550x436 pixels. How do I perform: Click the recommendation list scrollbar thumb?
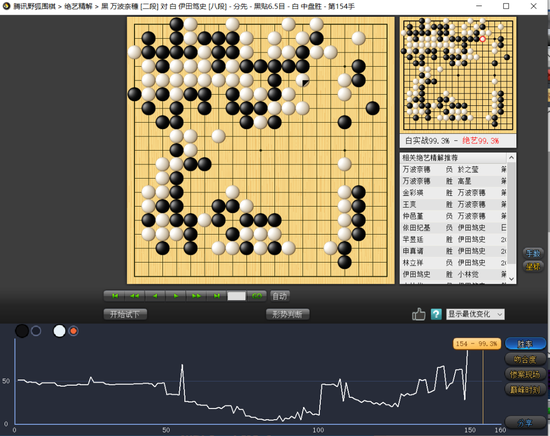pos(511,213)
